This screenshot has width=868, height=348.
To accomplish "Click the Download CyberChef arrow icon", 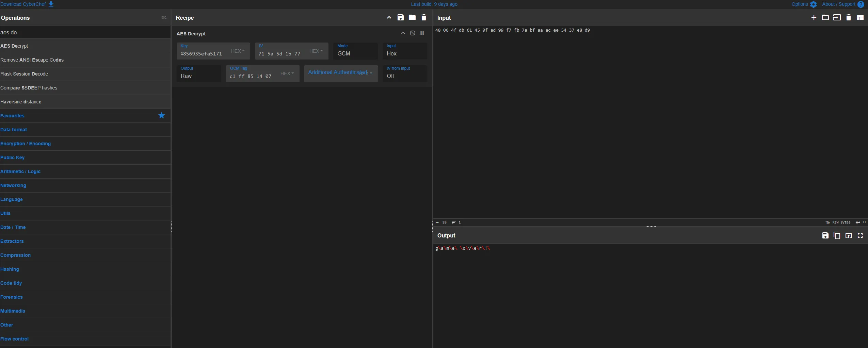I will pos(51,4).
